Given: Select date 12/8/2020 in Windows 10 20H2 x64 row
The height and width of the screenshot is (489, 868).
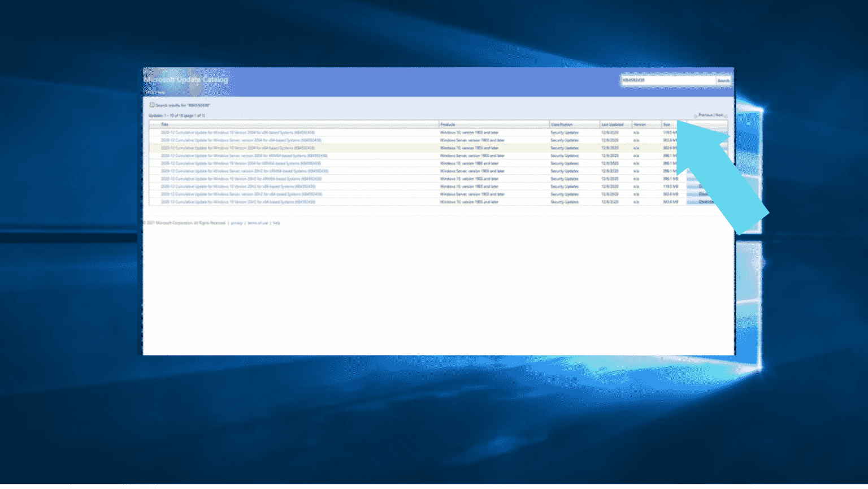Looking at the screenshot, I should pos(610,202).
